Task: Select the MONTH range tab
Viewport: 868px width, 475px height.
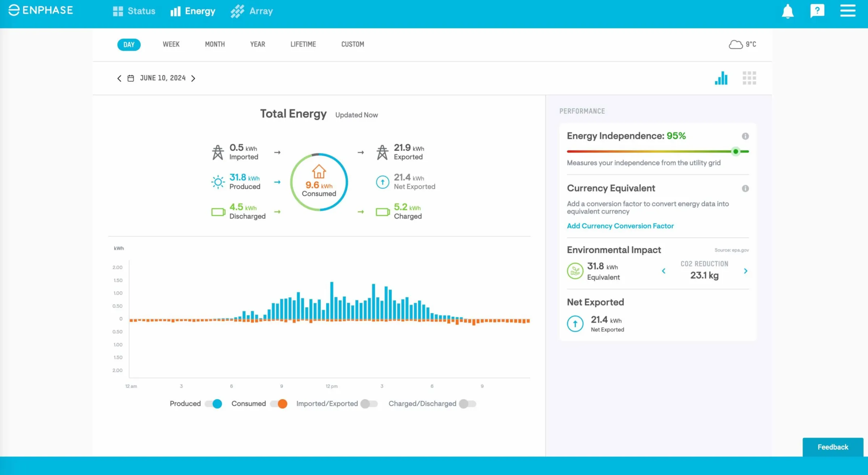Action: click(215, 44)
